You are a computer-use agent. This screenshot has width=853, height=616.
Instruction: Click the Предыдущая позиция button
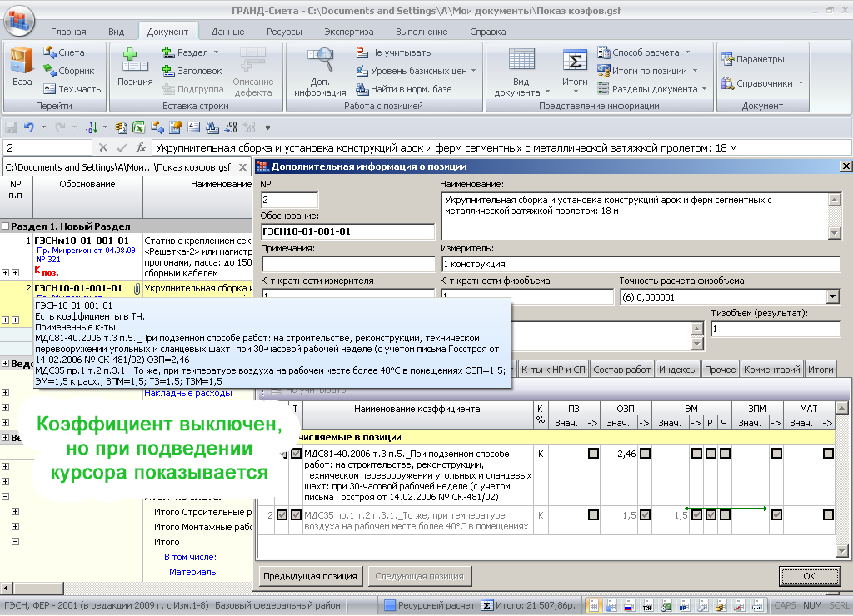[310, 576]
